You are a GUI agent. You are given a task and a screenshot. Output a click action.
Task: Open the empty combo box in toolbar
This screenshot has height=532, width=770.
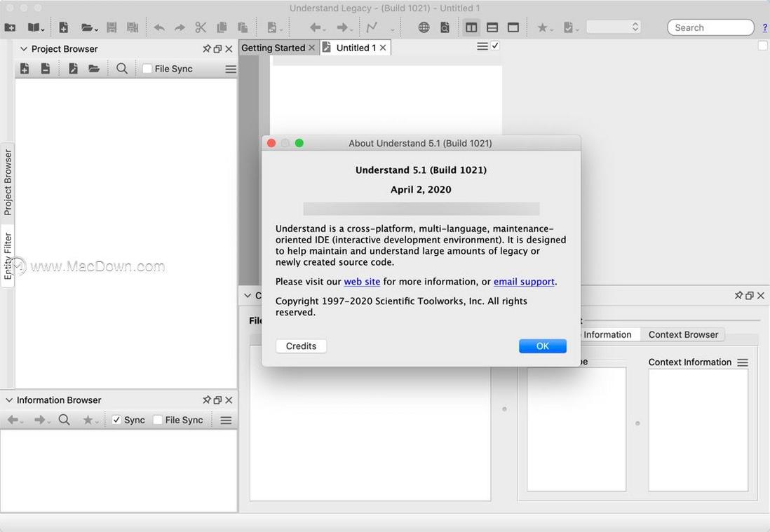point(614,27)
